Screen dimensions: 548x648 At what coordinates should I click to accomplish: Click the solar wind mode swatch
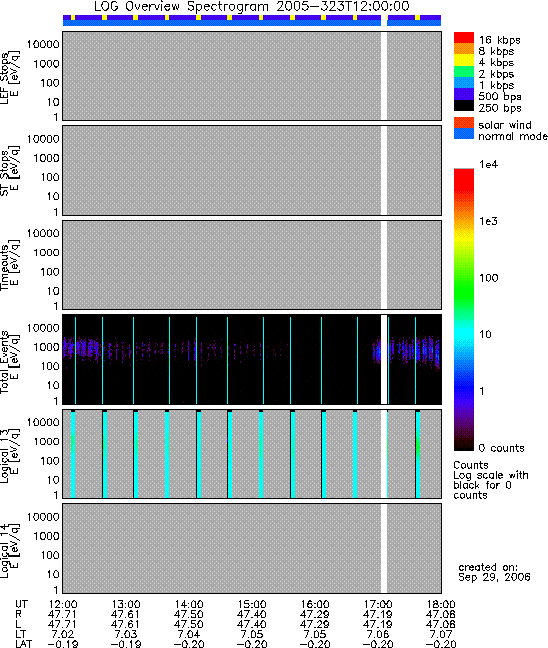(x=464, y=123)
